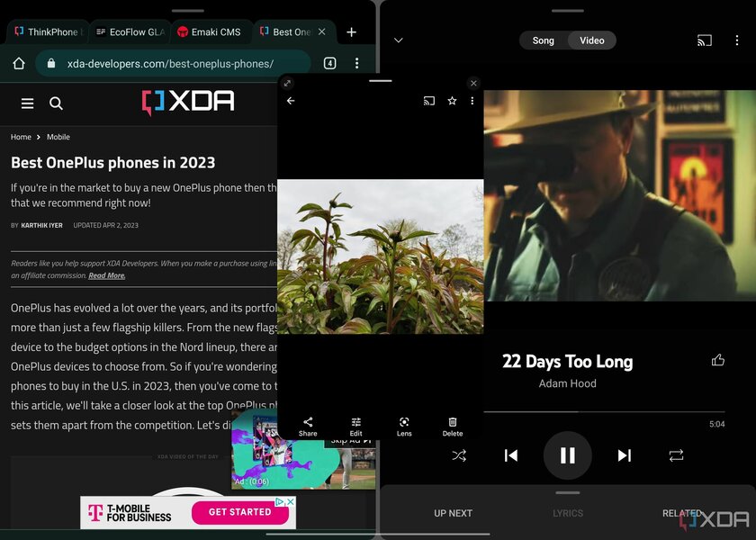
Task: Click GET STARTED in T-Mobile ad
Action: click(240, 512)
